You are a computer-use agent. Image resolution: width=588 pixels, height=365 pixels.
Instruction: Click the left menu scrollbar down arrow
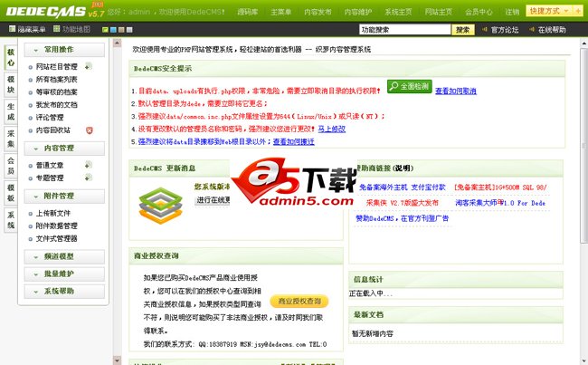coord(117,360)
